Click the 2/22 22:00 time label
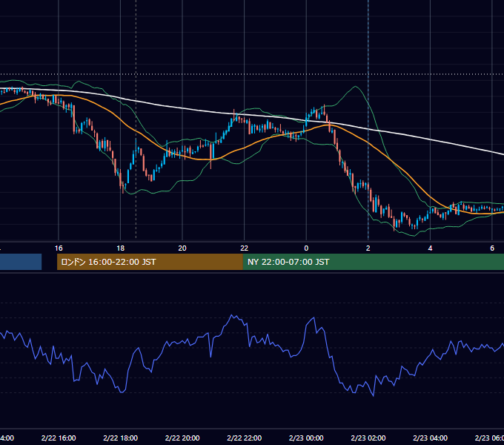The height and width of the screenshot is (445, 504). 245,438
